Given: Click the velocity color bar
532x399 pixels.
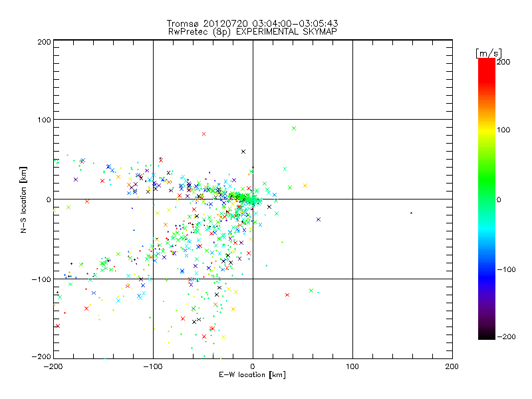Looking at the screenshot, I should [x=487, y=199].
